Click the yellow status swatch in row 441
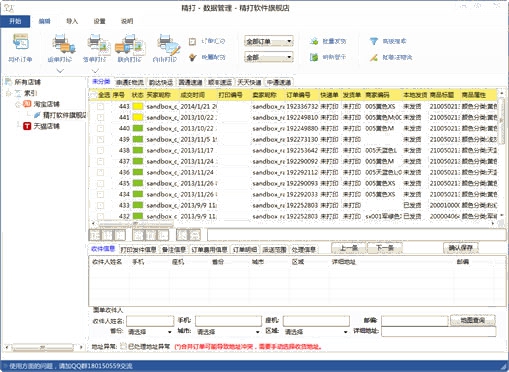The image size is (509, 372). (138, 118)
